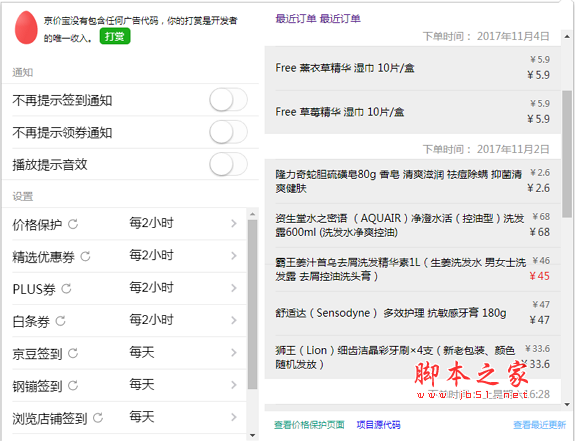Click red price ¥45 on 霸王 order
The width and height of the screenshot is (575, 441).
[539, 276]
